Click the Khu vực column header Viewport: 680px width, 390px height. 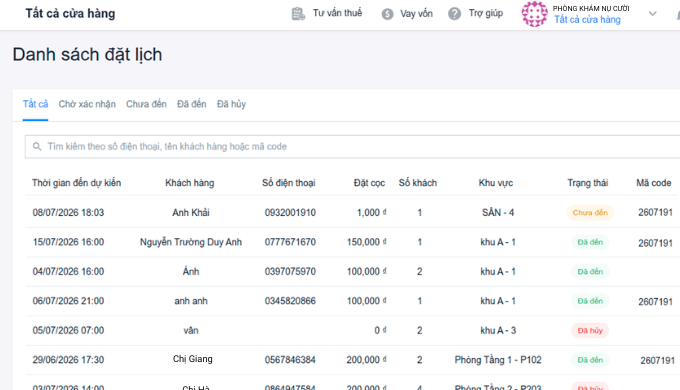496,183
